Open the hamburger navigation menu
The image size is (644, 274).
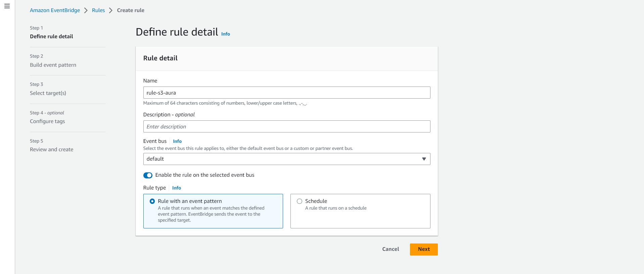[x=7, y=6]
